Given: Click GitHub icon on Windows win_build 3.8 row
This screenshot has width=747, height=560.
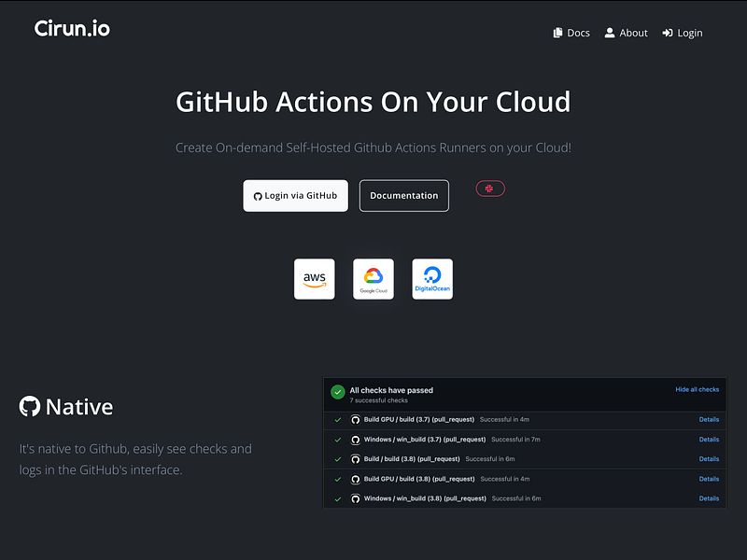Looking at the screenshot, I should [356, 499].
